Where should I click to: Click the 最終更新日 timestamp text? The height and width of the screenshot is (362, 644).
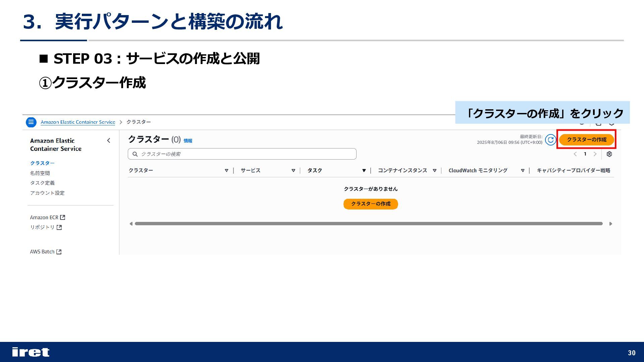509,139
